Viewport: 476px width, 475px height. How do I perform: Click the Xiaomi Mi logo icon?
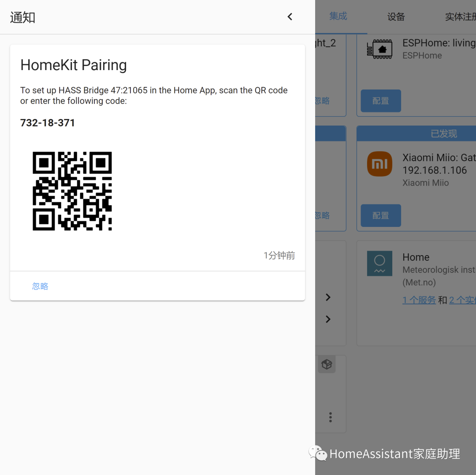[x=379, y=164]
